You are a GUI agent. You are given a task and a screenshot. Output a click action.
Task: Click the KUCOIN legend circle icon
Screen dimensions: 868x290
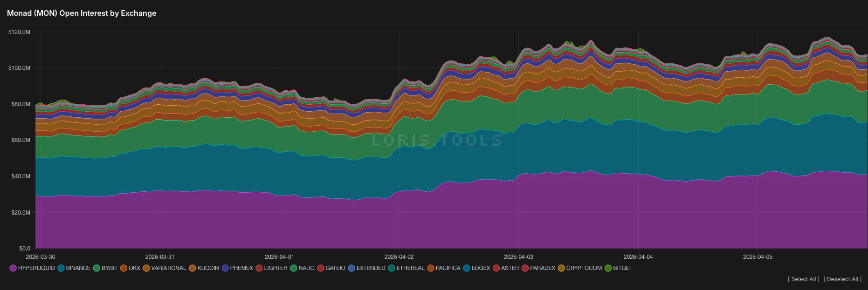click(193, 268)
